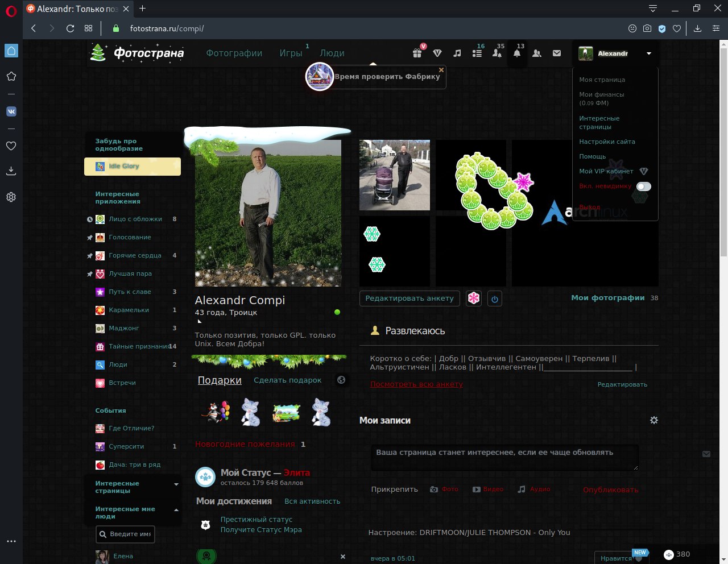Open Opera sidebar settings gear
This screenshot has width=728, height=564.
pyautogui.click(x=11, y=197)
